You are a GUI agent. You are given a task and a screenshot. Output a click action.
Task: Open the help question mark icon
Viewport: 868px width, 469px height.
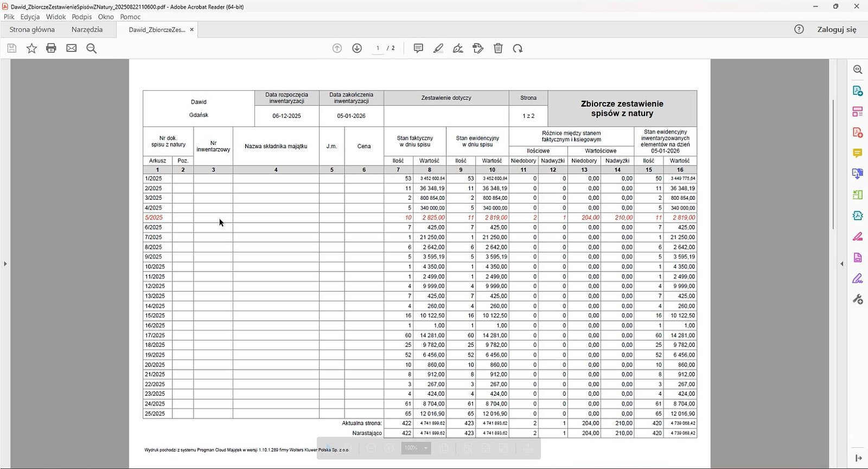(799, 29)
